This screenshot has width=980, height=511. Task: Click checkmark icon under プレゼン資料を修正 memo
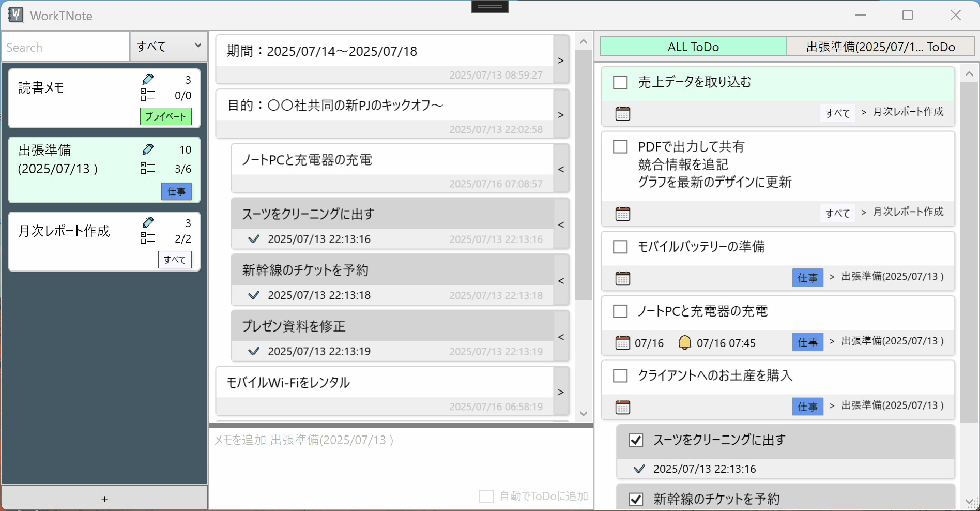pos(254,351)
